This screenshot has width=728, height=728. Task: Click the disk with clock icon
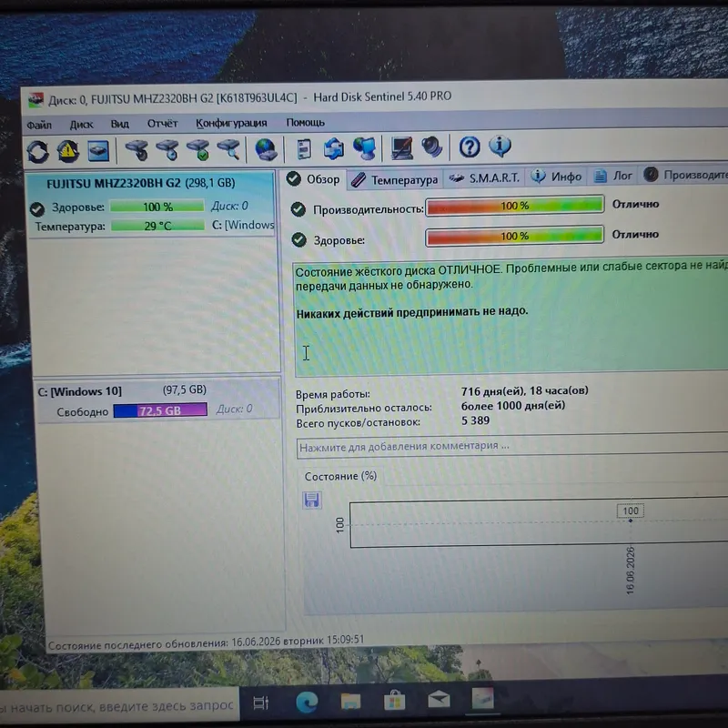[167, 150]
